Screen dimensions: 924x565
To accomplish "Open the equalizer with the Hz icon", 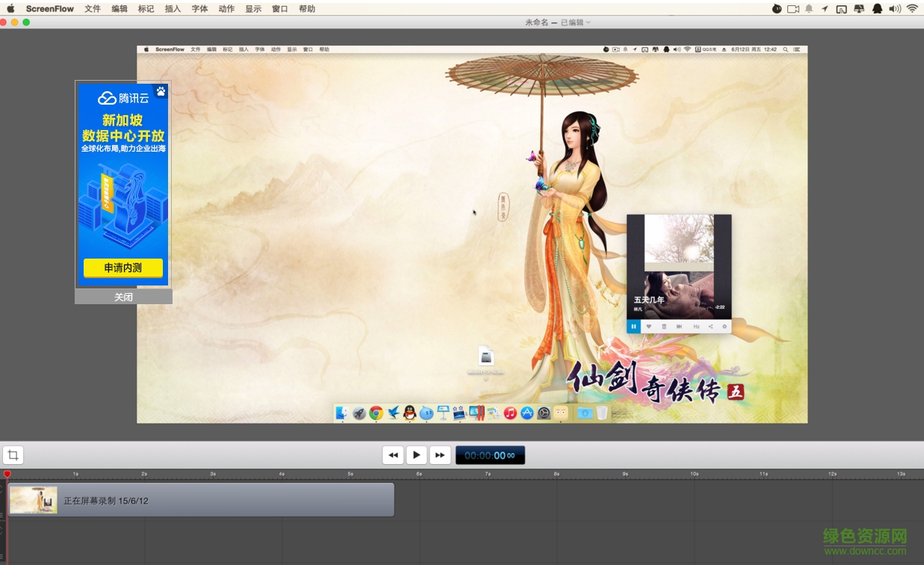I will pos(697,327).
